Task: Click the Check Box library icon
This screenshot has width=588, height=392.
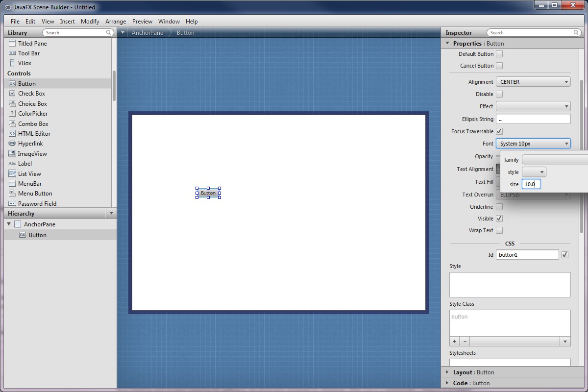Action: (12, 94)
